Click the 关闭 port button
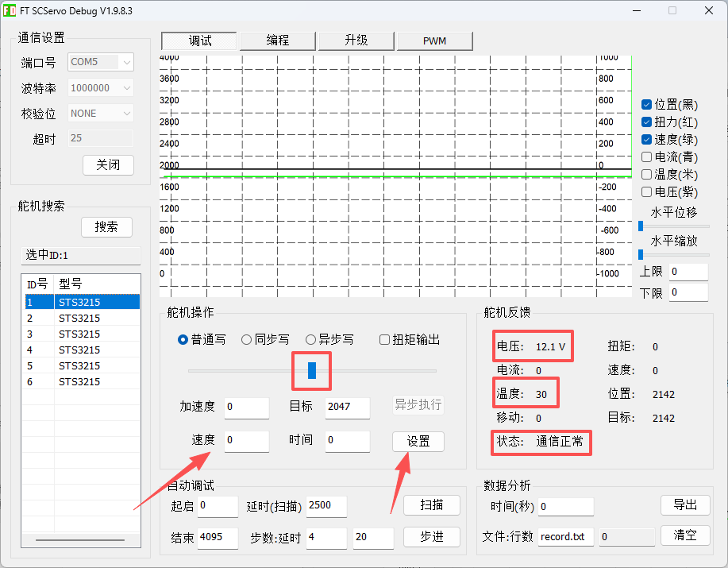728x568 pixels. click(x=108, y=165)
